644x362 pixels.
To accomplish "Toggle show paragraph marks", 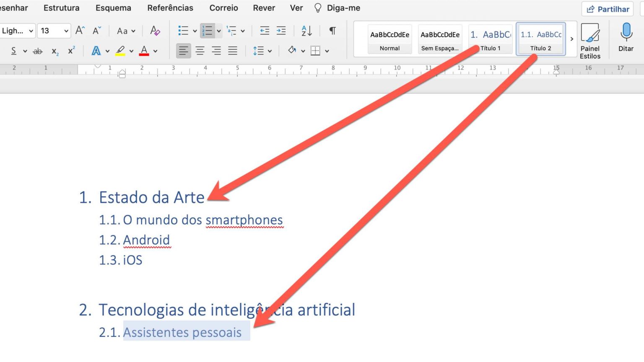I will [332, 31].
